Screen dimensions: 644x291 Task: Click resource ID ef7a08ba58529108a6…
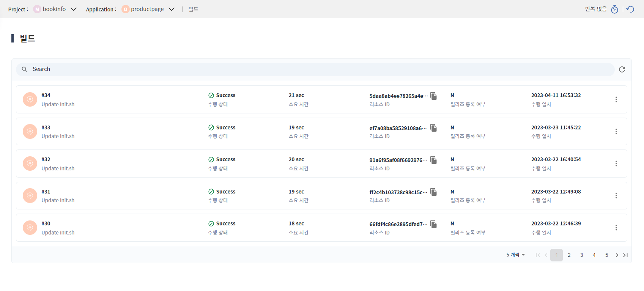coord(398,128)
